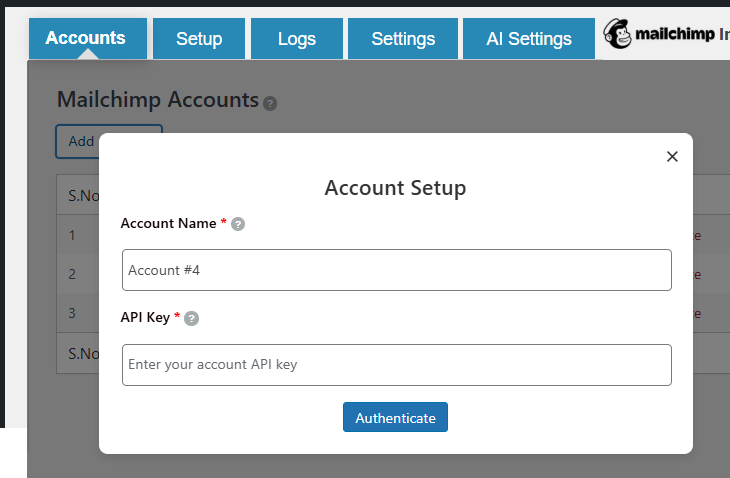Click the S.No footer cell
The image size is (730, 478).
click(83, 354)
